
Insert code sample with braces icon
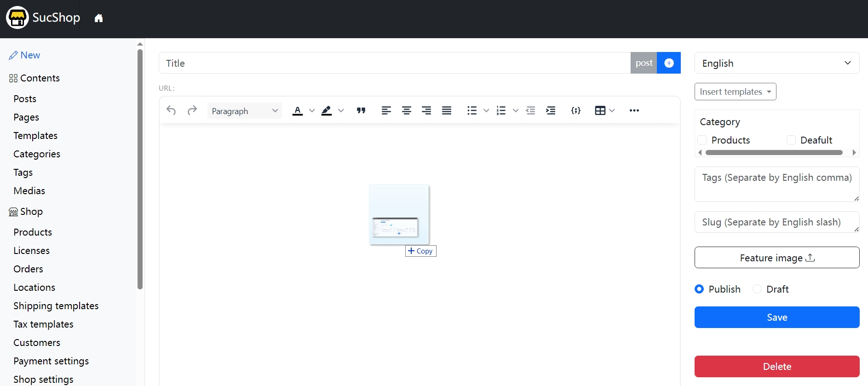coord(575,110)
